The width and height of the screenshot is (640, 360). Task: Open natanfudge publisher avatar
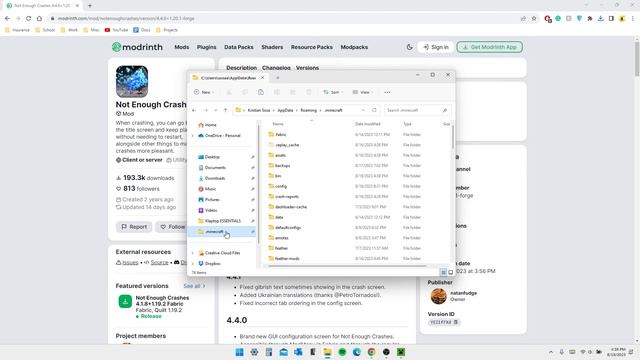tap(438, 296)
